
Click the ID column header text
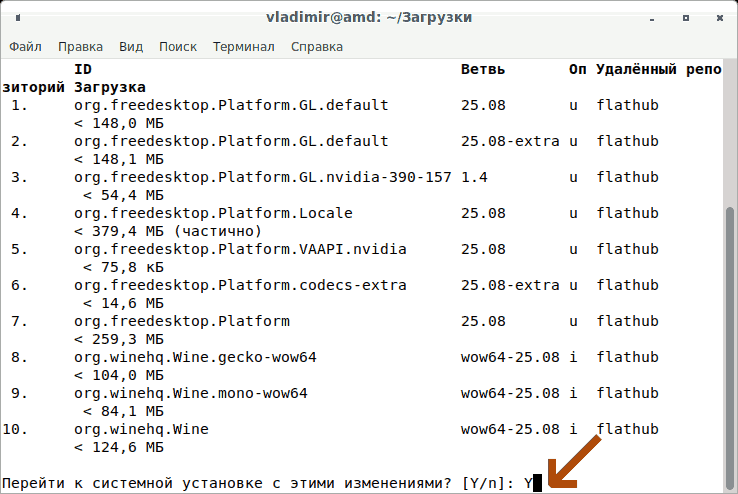pyautogui.click(x=83, y=70)
